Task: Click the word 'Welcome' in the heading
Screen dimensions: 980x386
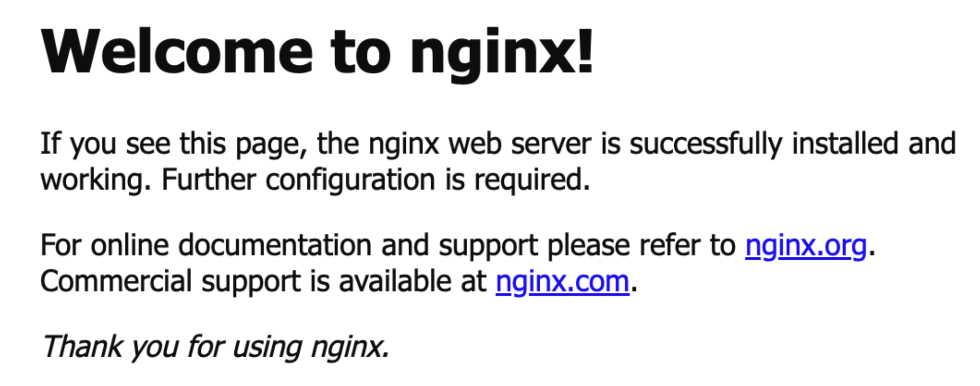Action: [177, 51]
